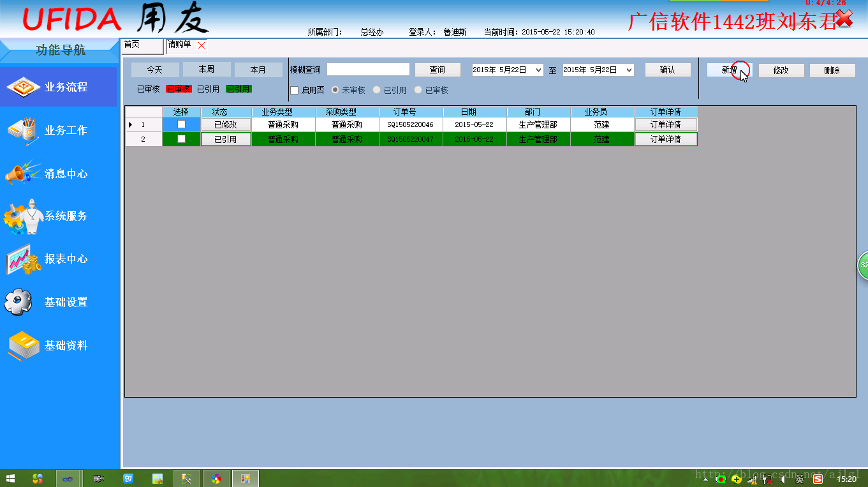Show hidden system tray icons
The image size is (868, 487).
click(x=705, y=479)
